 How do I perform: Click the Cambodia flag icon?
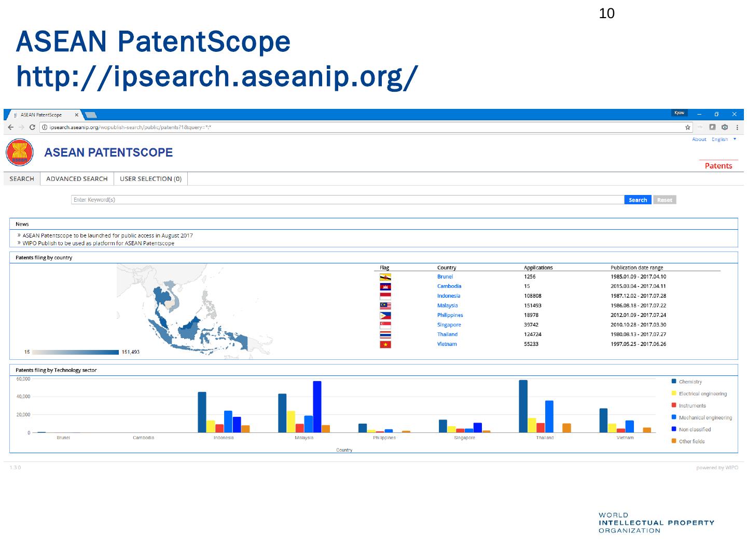click(385, 287)
